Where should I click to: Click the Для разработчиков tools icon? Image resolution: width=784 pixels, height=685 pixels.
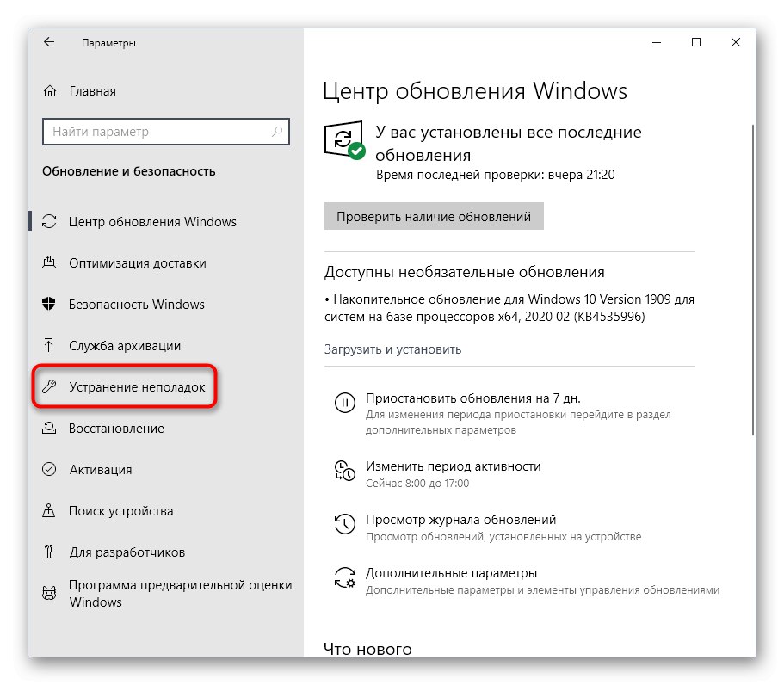coord(49,552)
